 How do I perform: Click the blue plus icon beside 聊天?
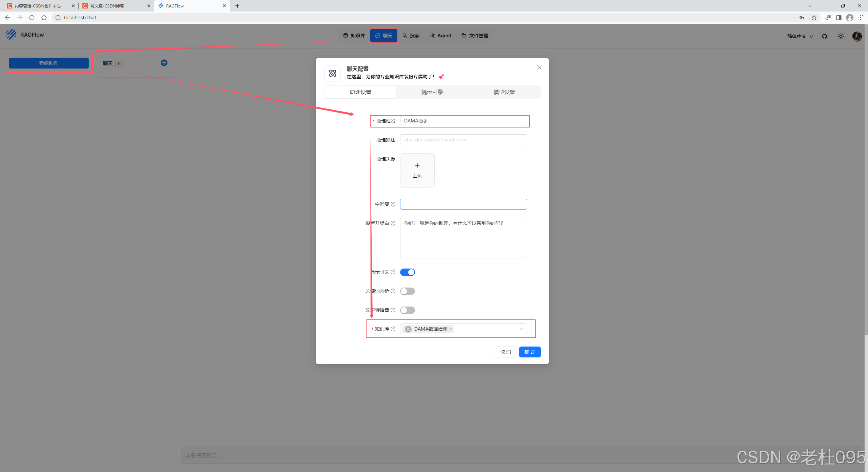point(164,63)
